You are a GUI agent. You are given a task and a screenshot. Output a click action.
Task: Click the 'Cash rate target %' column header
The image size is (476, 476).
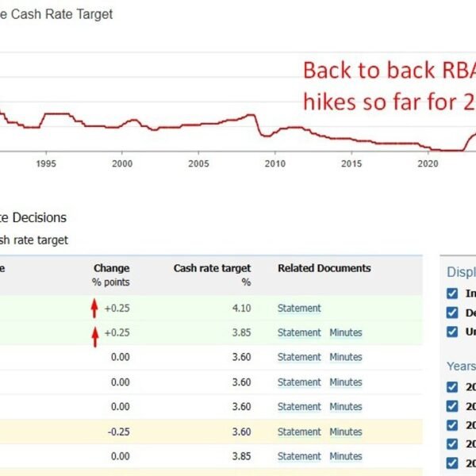212,275
